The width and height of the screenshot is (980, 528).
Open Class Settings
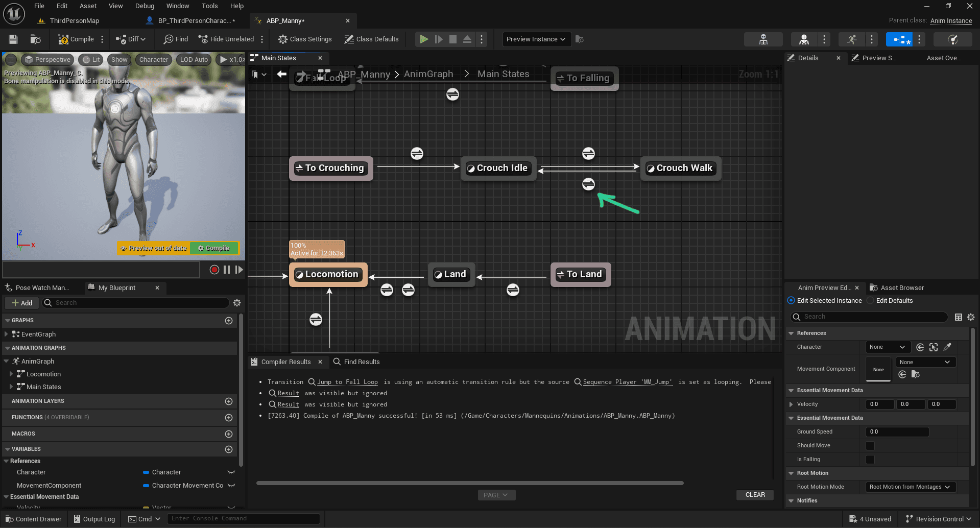coord(305,39)
